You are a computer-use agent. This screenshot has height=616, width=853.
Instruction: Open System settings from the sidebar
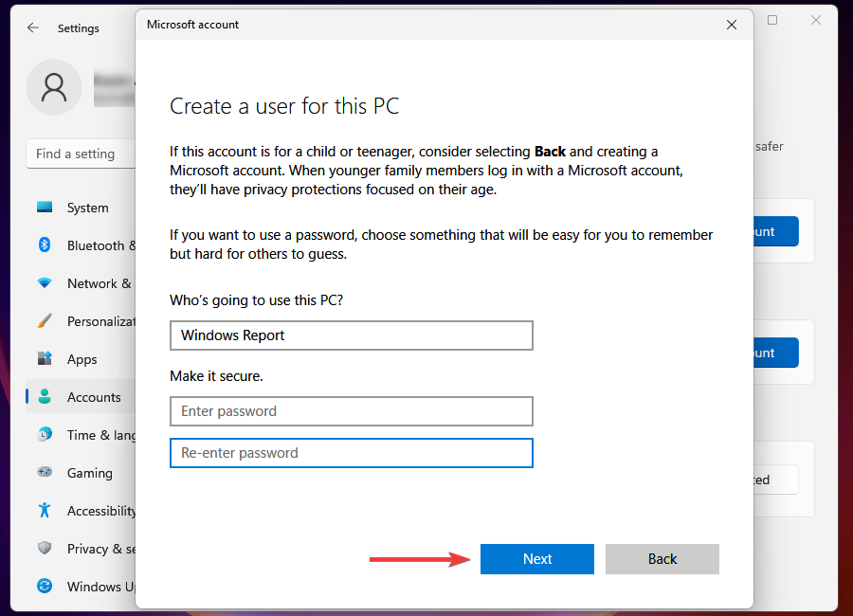(x=44, y=208)
